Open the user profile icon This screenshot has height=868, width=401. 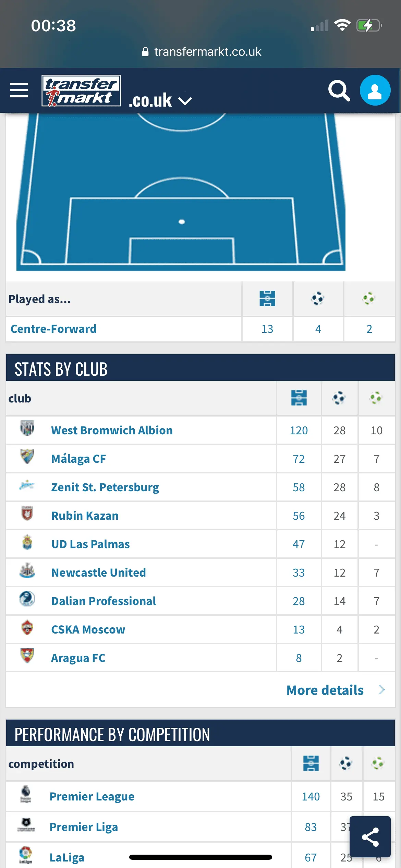click(x=375, y=91)
